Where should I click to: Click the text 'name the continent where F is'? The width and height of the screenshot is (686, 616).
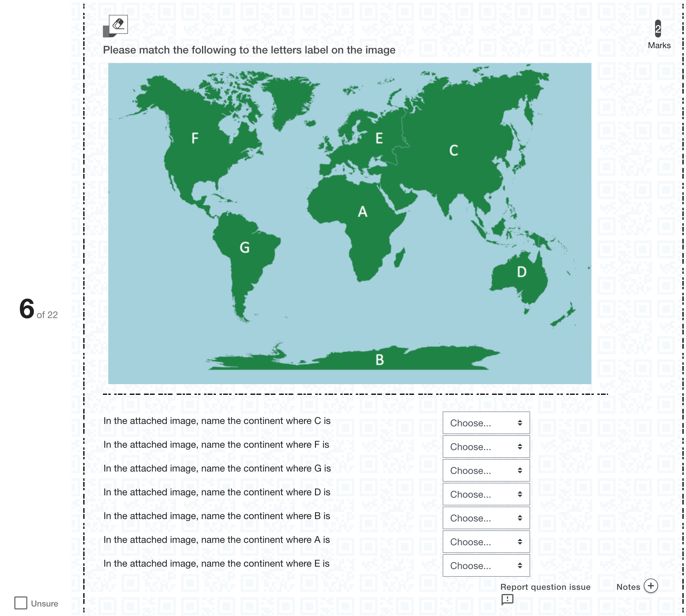265,444
